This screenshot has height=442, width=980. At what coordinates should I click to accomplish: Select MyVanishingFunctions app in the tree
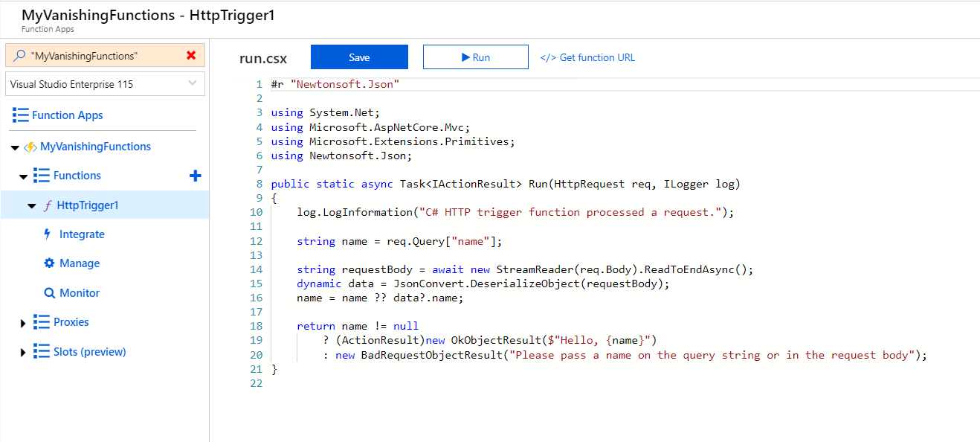point(95,147)
